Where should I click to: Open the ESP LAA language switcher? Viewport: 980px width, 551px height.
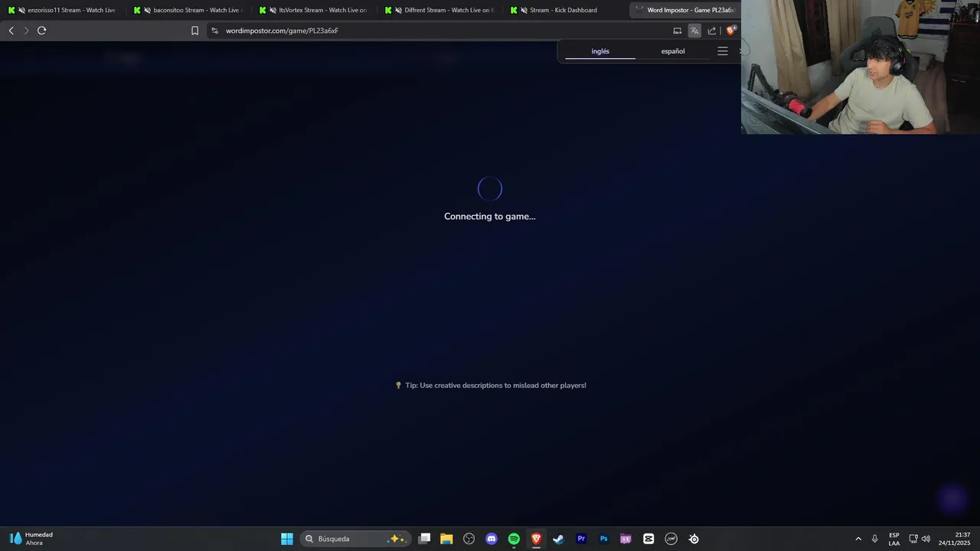tap(894, 539)
